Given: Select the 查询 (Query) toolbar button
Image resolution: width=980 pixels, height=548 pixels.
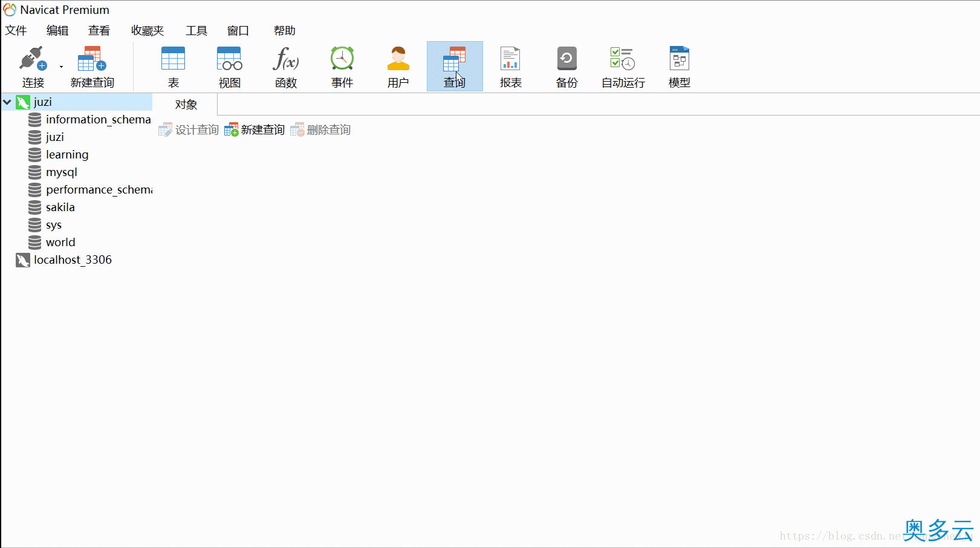Looking at the screenshot, I should [455, 67].
